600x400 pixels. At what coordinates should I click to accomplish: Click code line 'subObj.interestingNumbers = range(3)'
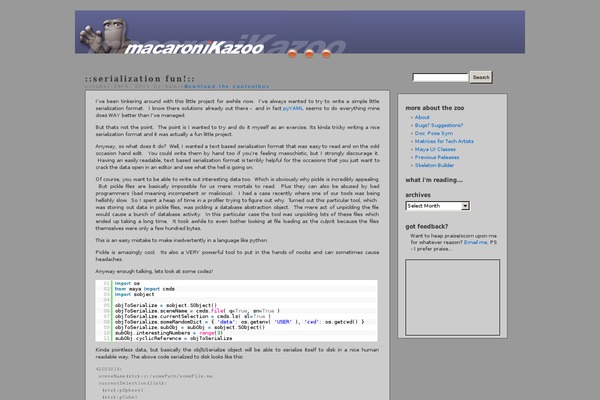(x=168, y=333)
